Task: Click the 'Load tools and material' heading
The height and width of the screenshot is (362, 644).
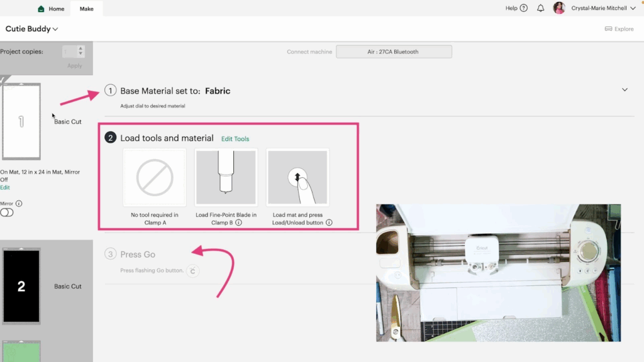Action: [x=167, y=138]
